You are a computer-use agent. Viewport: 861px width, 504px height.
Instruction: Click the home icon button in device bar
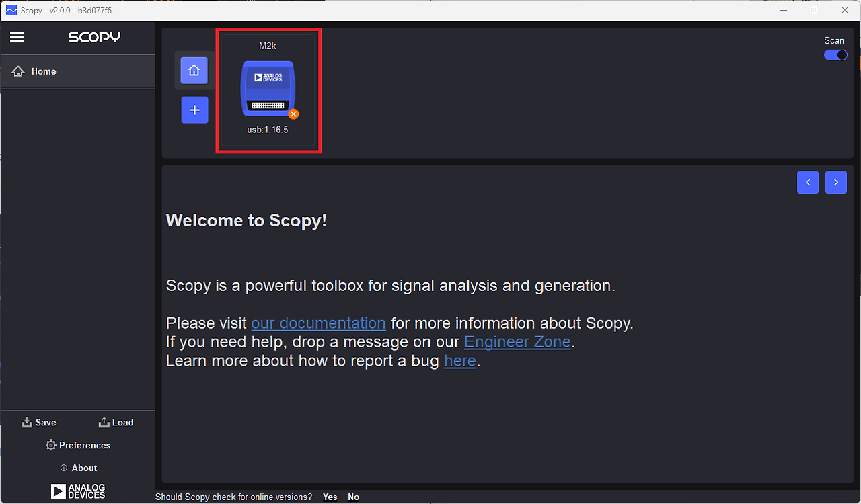pos(194,70)
